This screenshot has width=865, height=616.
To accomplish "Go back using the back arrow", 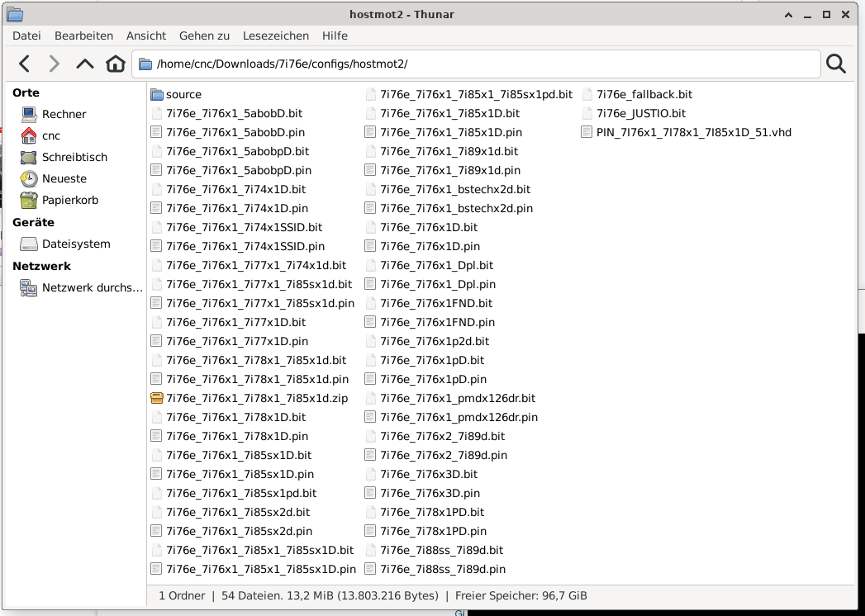I will click(25, 64).
